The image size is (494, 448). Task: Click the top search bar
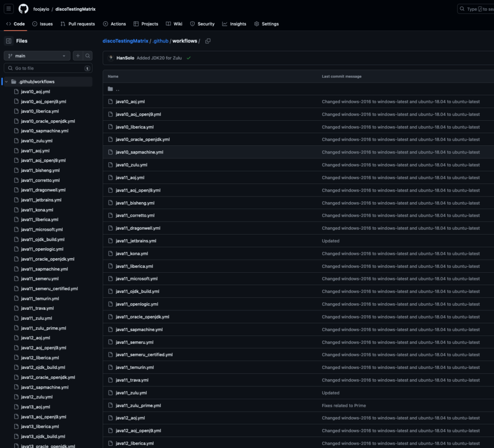[x=476, y=9]
